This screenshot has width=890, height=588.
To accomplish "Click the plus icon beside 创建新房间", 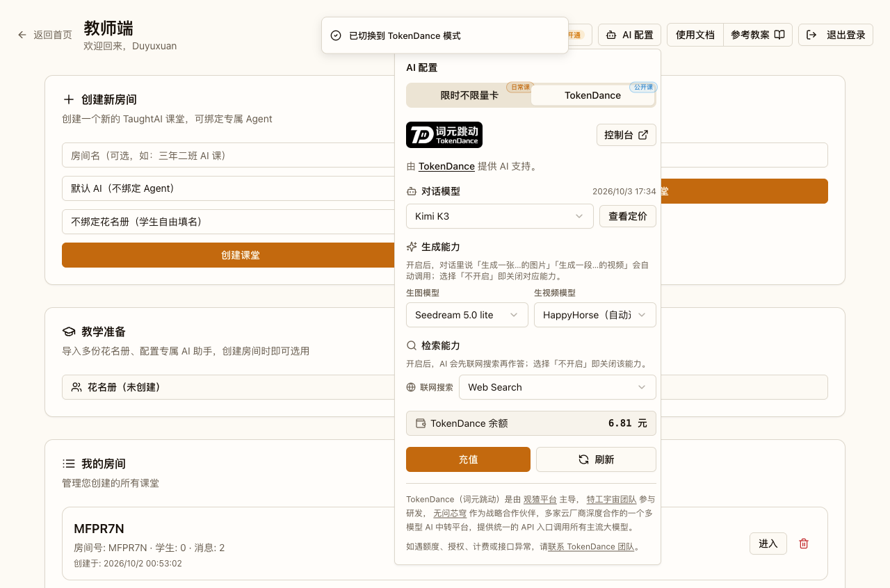I will click(69, 99).
